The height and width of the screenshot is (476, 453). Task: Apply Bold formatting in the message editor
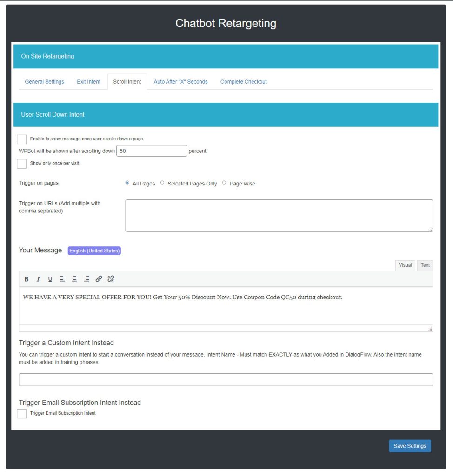tap(27, 279)
